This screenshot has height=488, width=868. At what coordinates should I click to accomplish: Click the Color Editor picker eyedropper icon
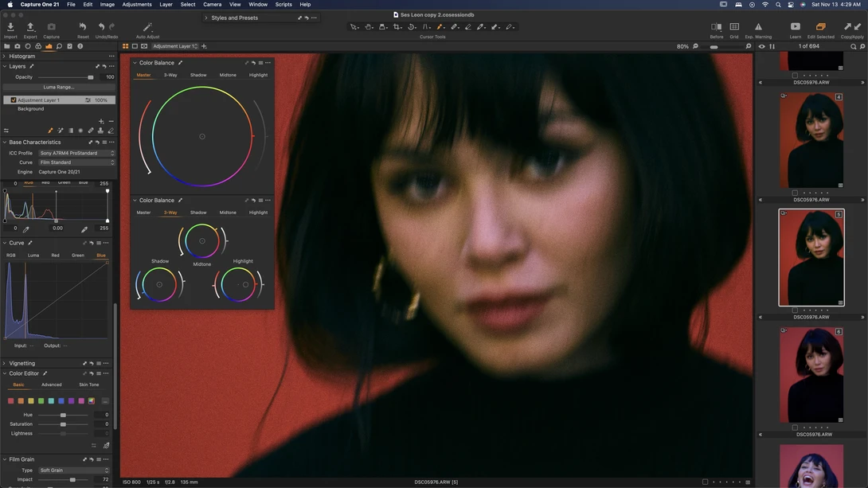[106, 445]
